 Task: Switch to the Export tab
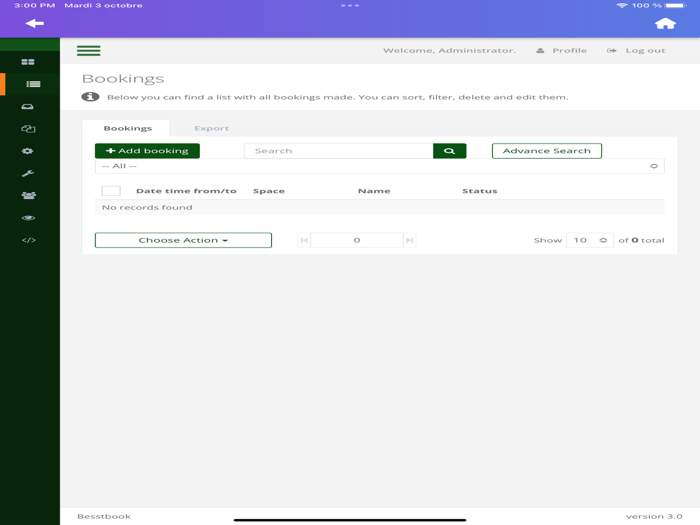(212, 128)
